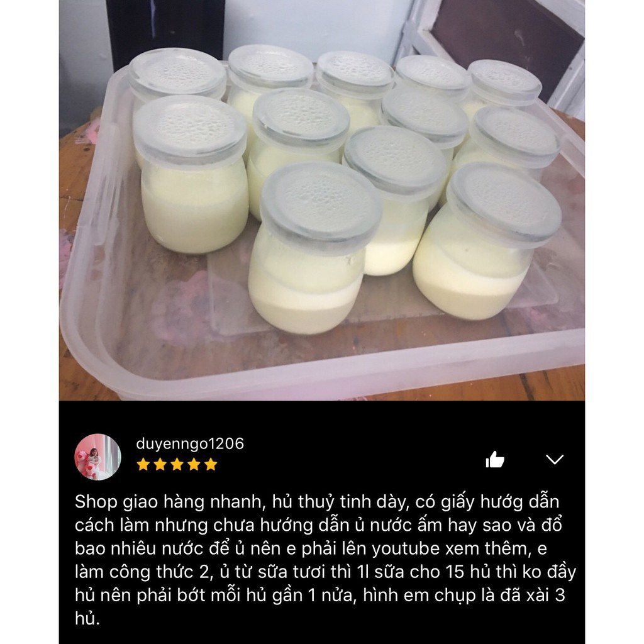This screenshot has width=644, height=644.
Task: Open duyenngo1206's profile avatar
Action: (97, 457)
